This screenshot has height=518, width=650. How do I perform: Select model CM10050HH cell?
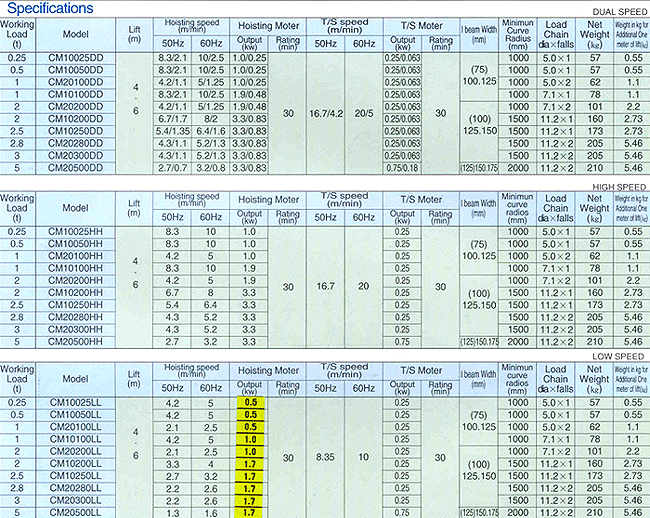click(x=75, y=244)
